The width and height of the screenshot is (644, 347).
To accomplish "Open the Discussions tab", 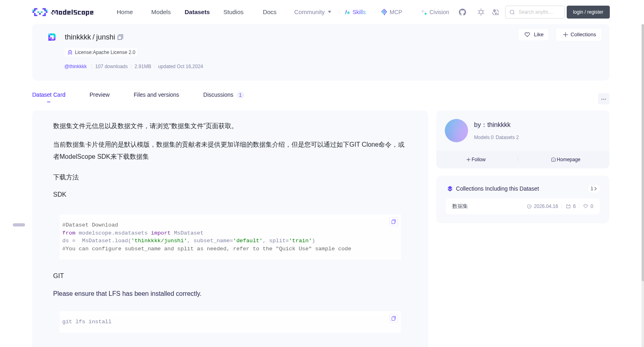I will coord(223,95).
